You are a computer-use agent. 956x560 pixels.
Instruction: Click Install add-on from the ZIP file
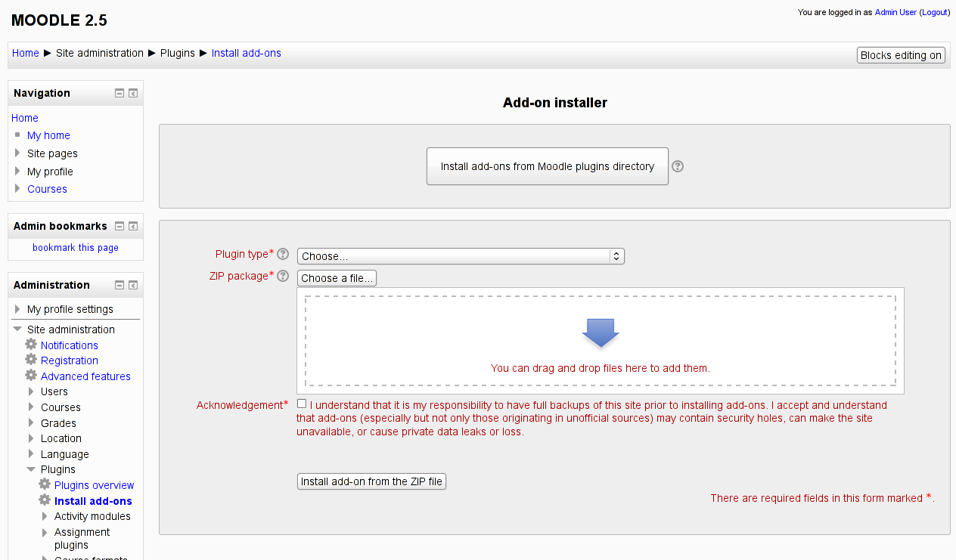tap(371, 481)
